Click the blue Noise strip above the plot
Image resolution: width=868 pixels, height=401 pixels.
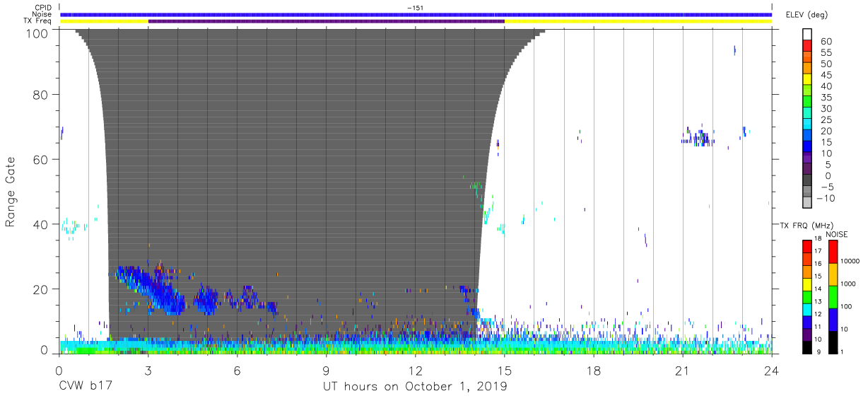point(416,14)
